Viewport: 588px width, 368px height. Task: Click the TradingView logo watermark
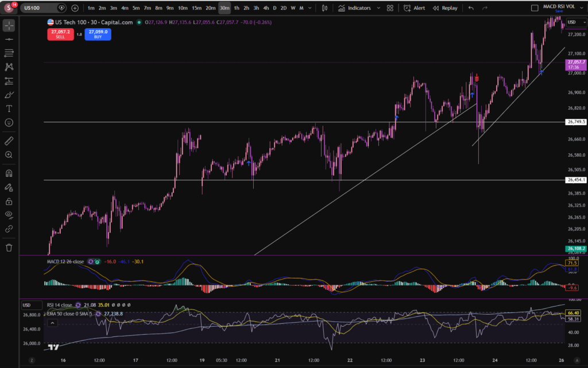tap(53, 347)
